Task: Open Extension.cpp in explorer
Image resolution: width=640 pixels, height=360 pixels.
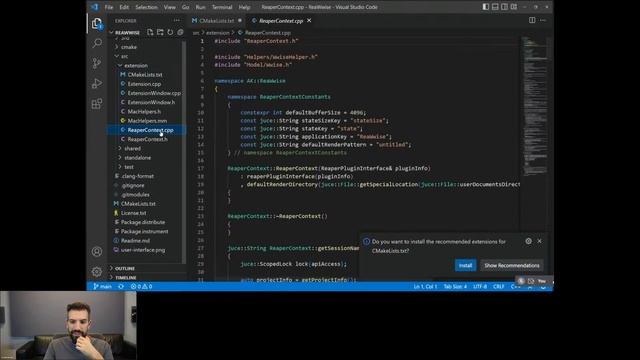Action: [x=144, y=84]
